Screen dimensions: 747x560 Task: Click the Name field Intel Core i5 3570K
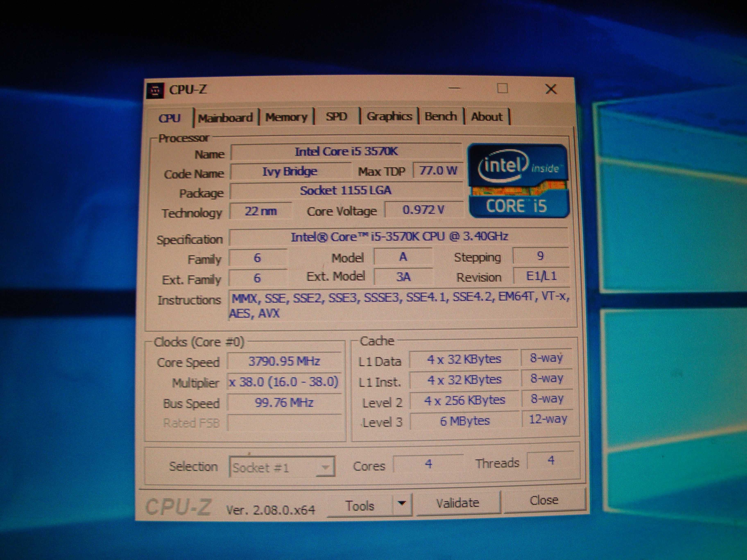tap(346, 151)
